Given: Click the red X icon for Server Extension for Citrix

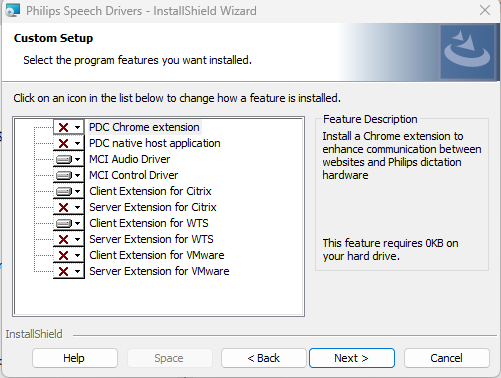Looking at the screenshot, I should pyautogui.click(x=63, y=207).
